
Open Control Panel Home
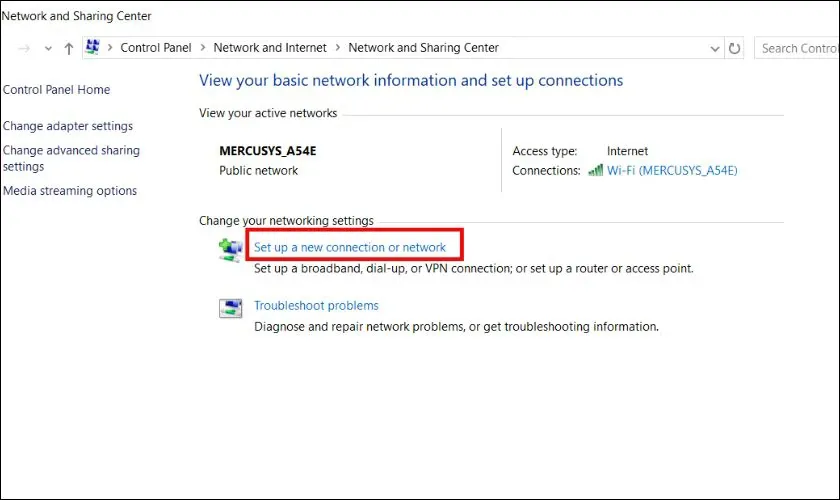coord(57,90)
